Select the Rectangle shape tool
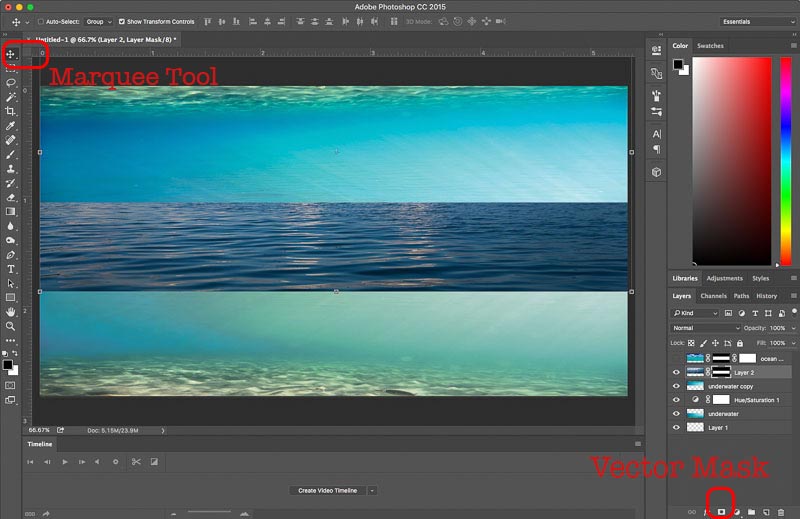The width and height of the screenshot is (800, 519). (x=10, y=298)
